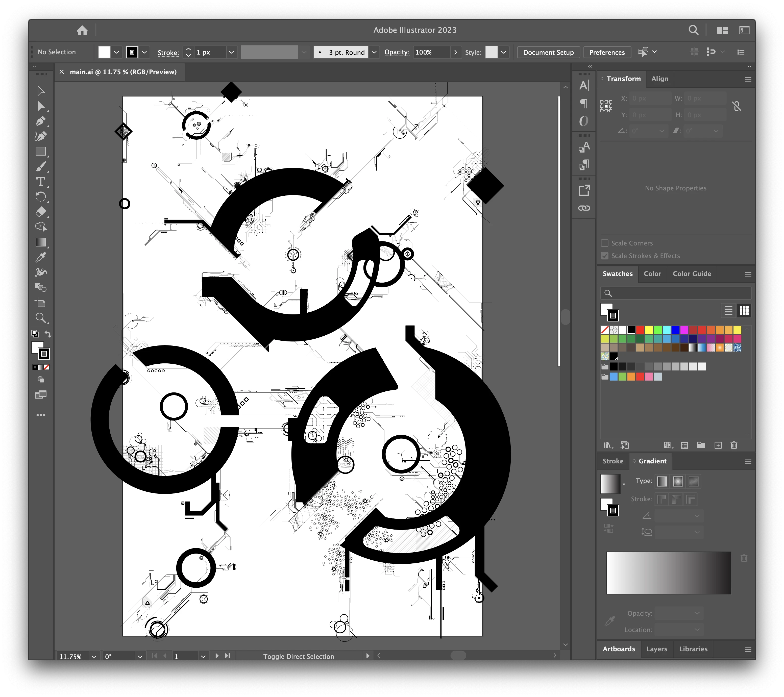
Task: Uncheck Scale Strokes & Effects
Action: coord(604,256)
